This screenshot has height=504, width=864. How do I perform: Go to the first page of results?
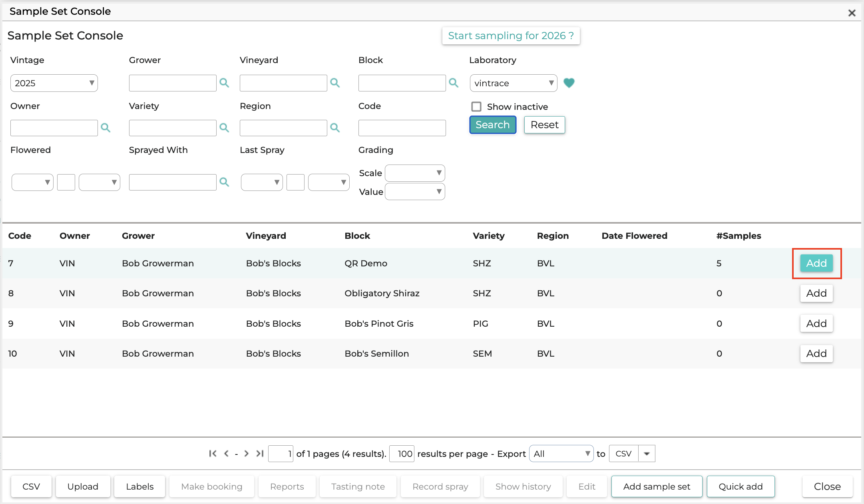point(213,454)
